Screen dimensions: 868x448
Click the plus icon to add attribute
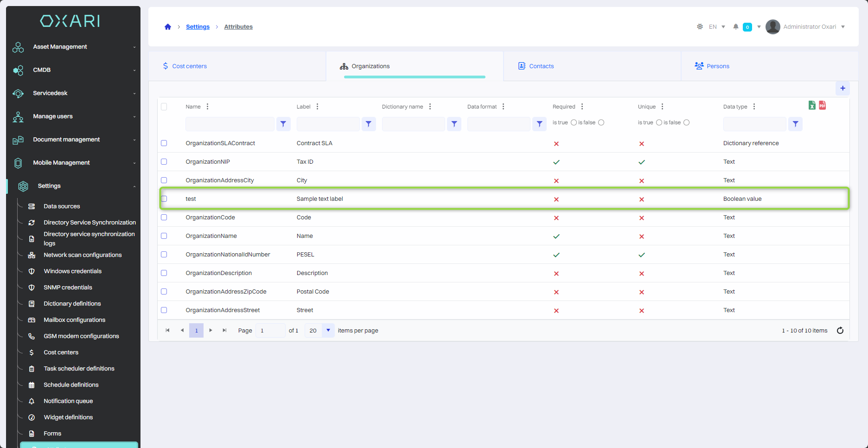pos(842,88)
